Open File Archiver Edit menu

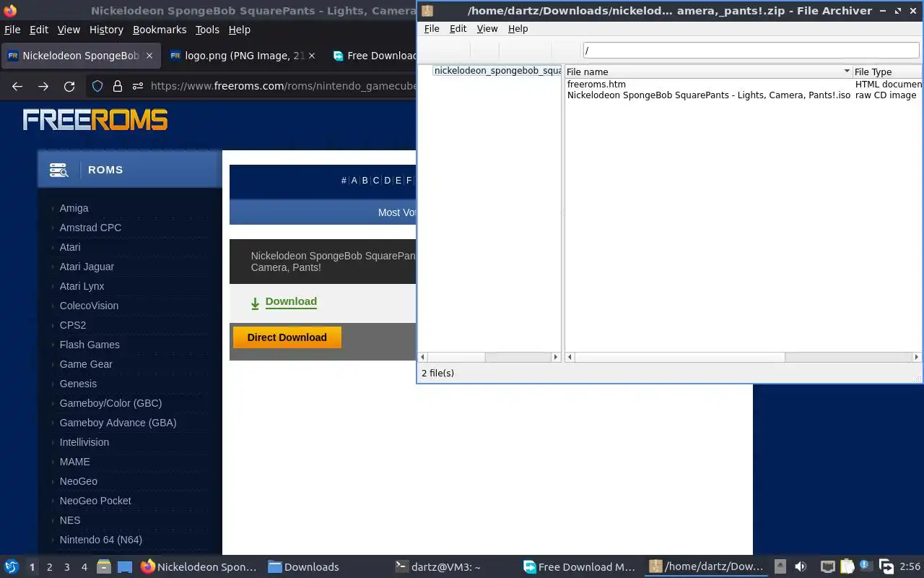(458, 29)
